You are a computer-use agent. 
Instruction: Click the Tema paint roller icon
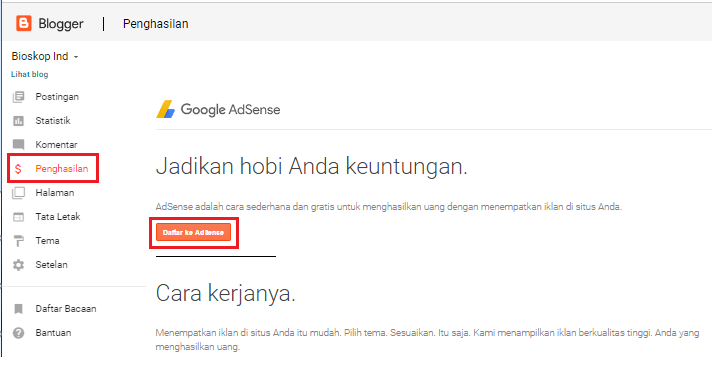(x=19, y=241)
